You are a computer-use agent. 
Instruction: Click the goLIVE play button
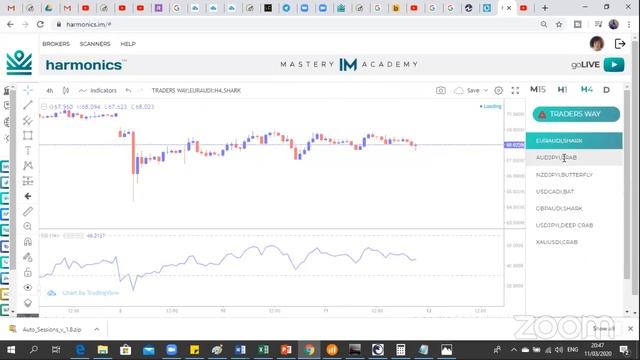[614, 64]
